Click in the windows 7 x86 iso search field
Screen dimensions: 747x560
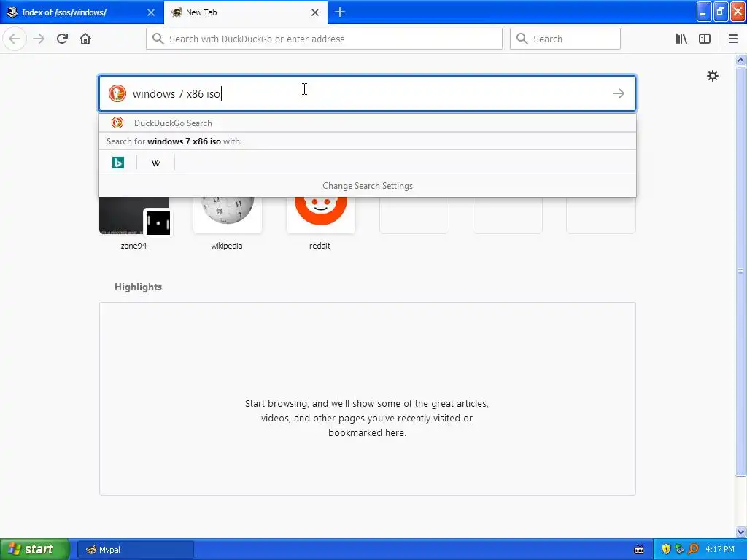click(368, 93)
